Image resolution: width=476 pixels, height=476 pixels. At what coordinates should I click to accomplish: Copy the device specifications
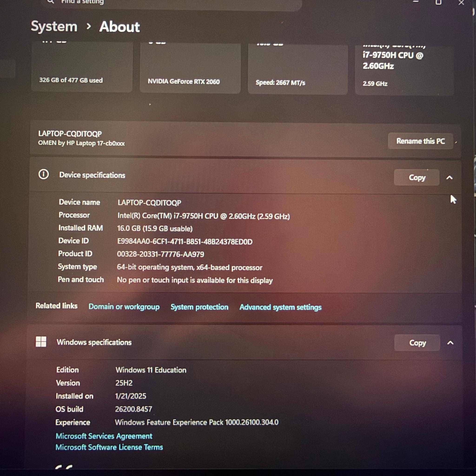coord(417,177)
